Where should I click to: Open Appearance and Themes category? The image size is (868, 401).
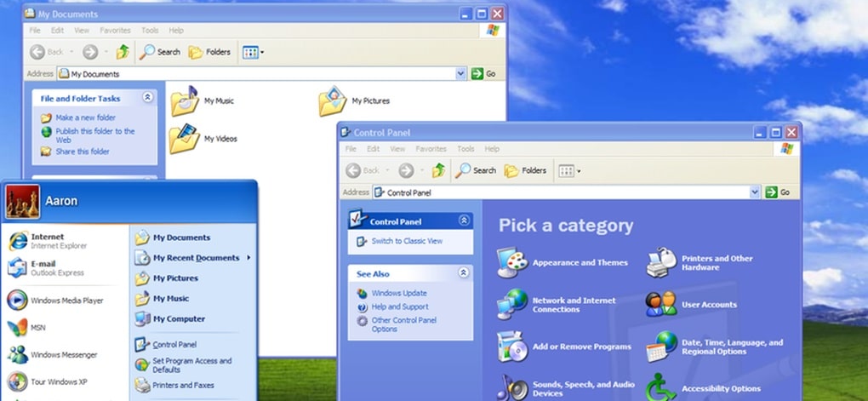click(x=562, y=262)
